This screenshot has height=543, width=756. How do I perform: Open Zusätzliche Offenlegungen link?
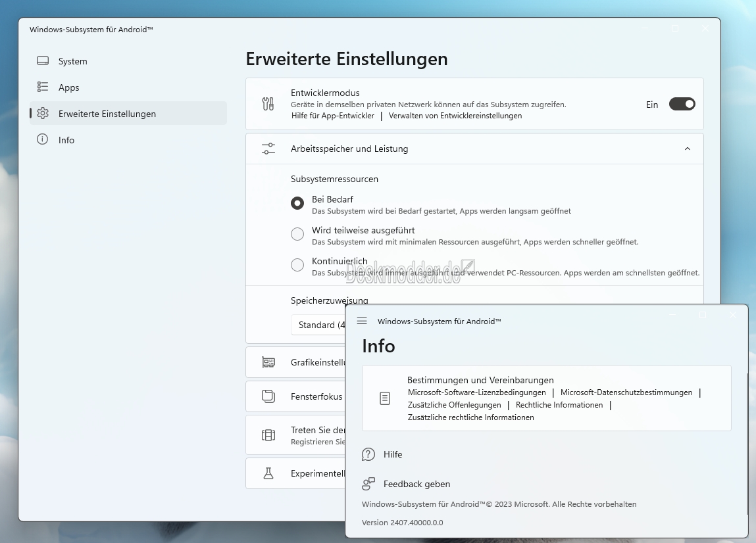[454, 405]
